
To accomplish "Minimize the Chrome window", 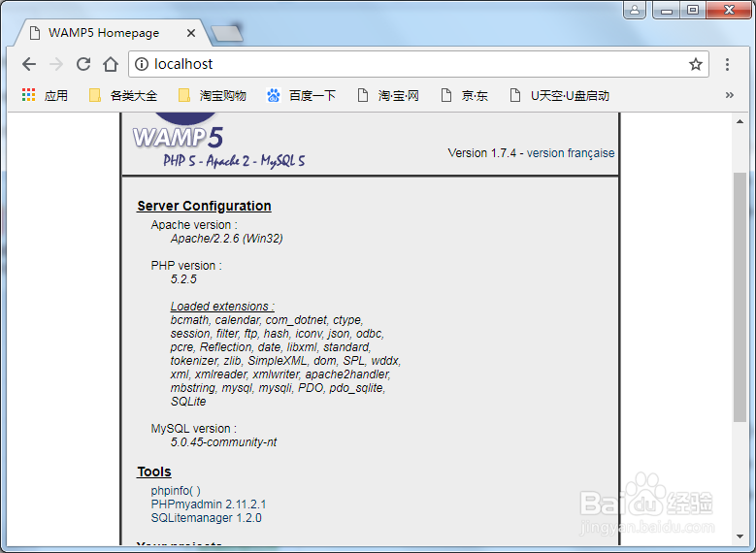I will click(x=667, y=10).
